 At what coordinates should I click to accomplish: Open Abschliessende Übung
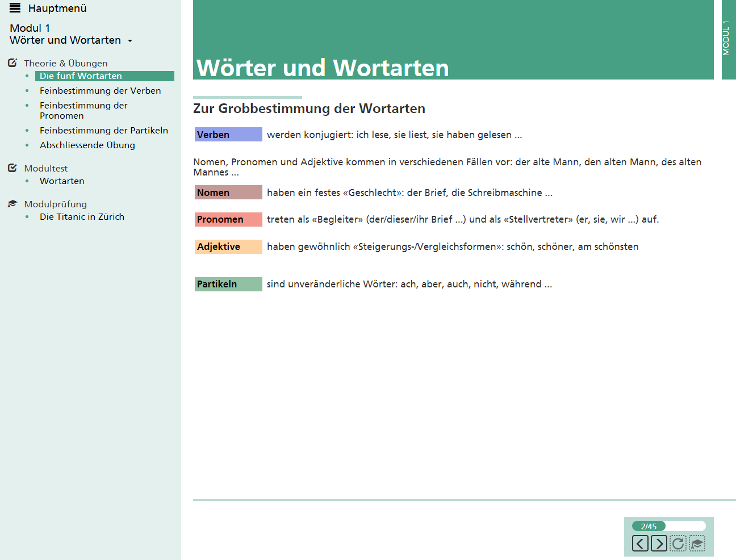tap(87, 145)
